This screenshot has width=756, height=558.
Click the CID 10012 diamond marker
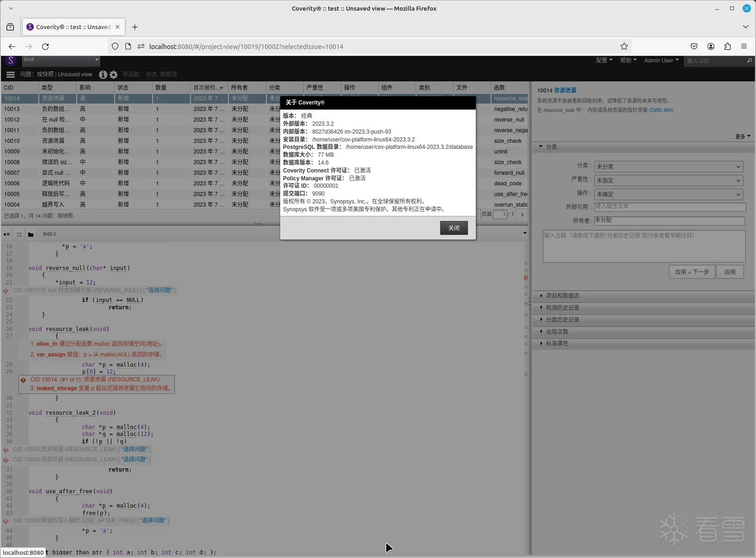6,291
